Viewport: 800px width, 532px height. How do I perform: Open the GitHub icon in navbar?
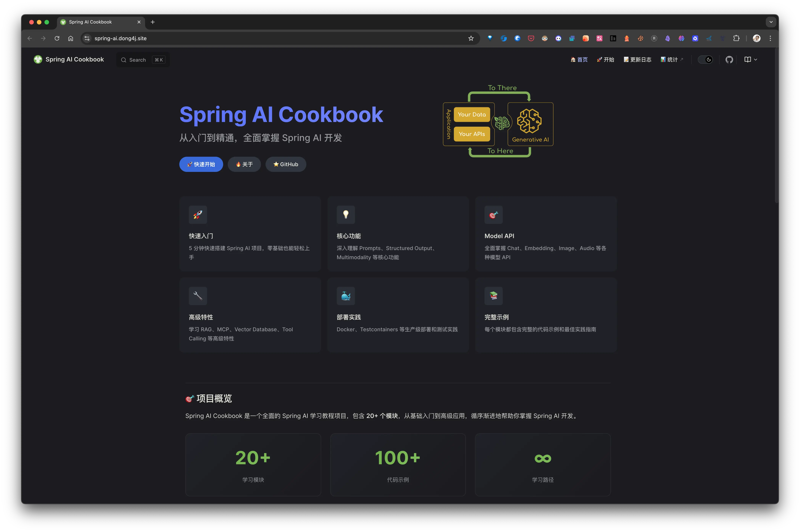[x=729, y=60]
